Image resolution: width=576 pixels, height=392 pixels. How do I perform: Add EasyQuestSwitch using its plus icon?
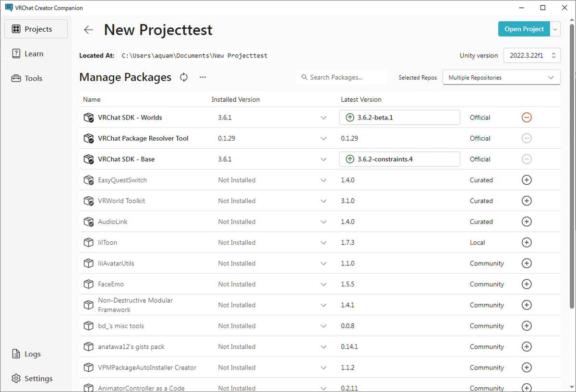point(527,180)
